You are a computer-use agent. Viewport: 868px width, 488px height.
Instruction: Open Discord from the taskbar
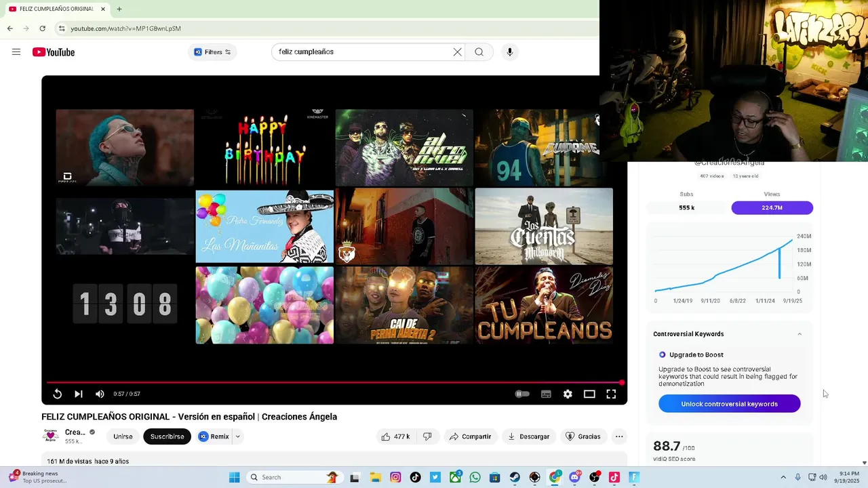575,477
